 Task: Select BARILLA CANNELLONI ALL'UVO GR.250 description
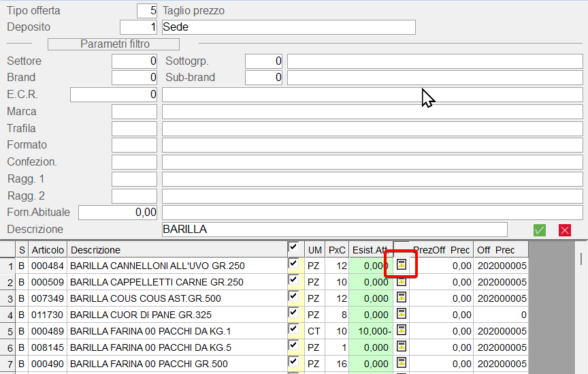[157, 266]
